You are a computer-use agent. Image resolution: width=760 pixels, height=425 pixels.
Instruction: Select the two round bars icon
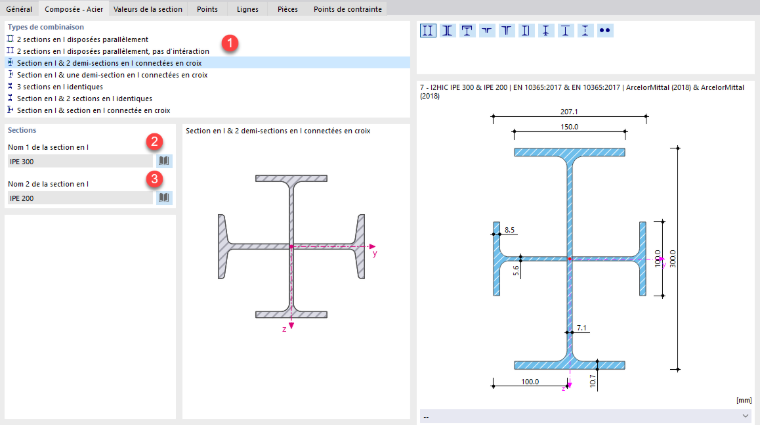(604, 31)
